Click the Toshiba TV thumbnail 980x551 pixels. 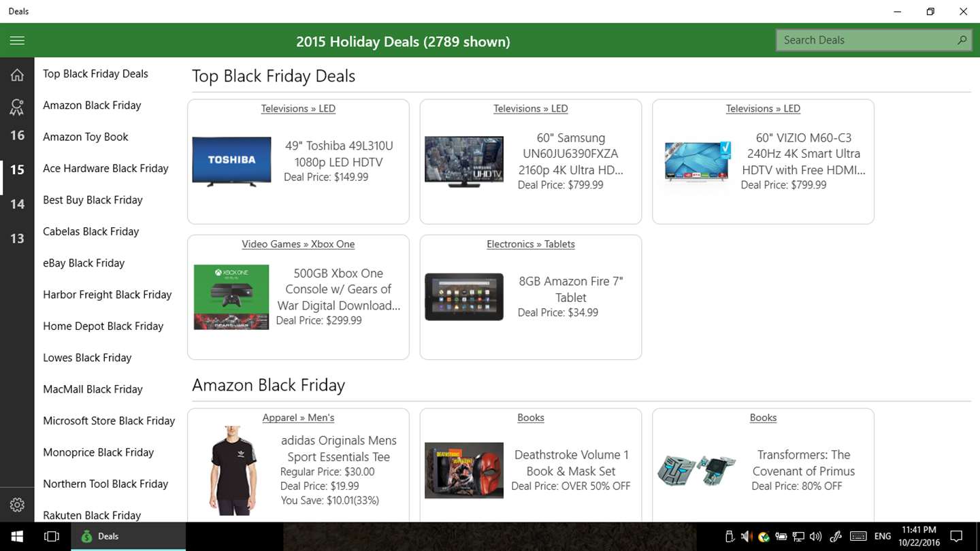coord(231,162)
